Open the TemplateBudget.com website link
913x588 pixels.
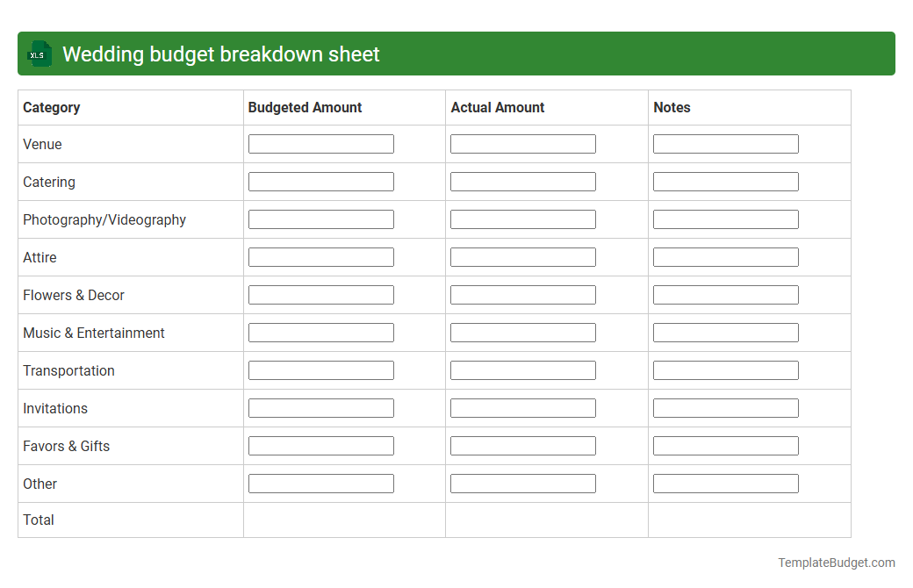(838, 561)
